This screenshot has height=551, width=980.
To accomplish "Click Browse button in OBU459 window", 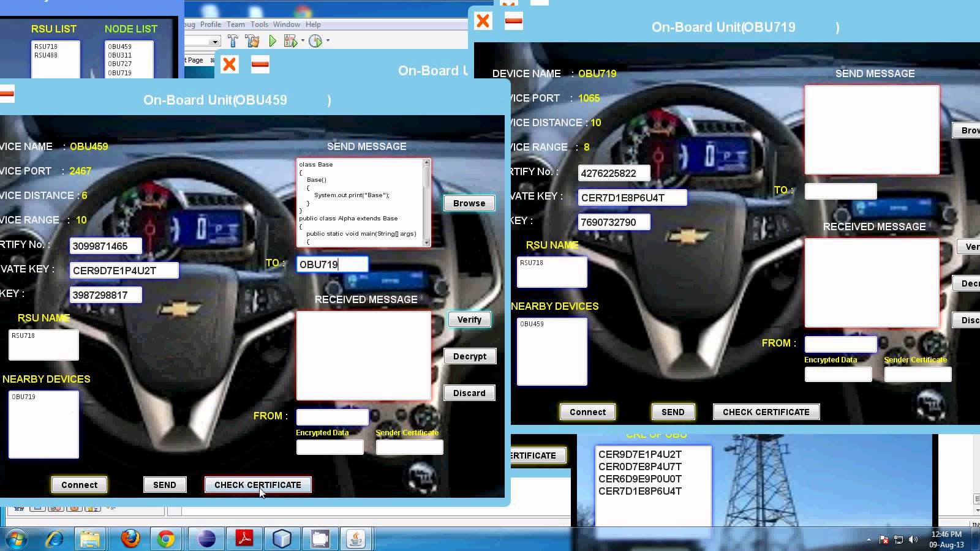I will 469,203.
